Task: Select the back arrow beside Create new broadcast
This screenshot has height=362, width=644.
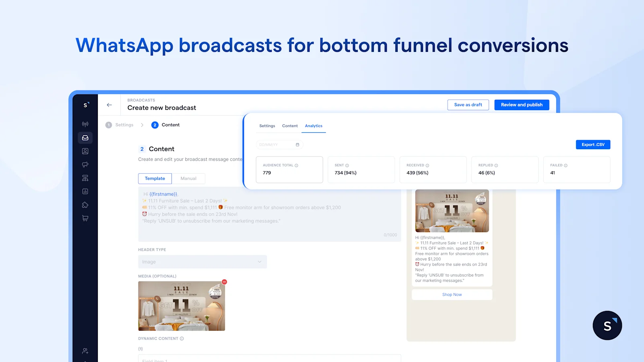Action: point(109,105)
